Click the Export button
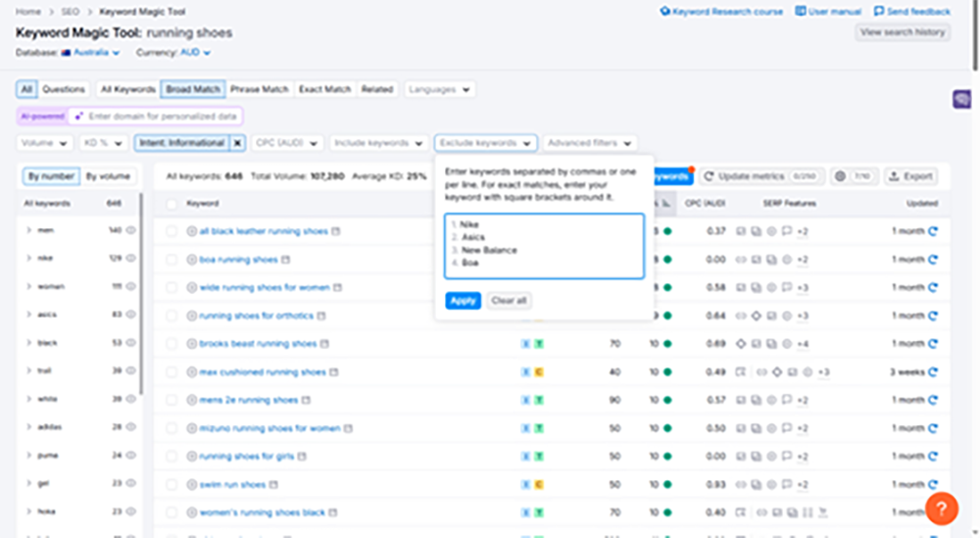 coord(910,176)
